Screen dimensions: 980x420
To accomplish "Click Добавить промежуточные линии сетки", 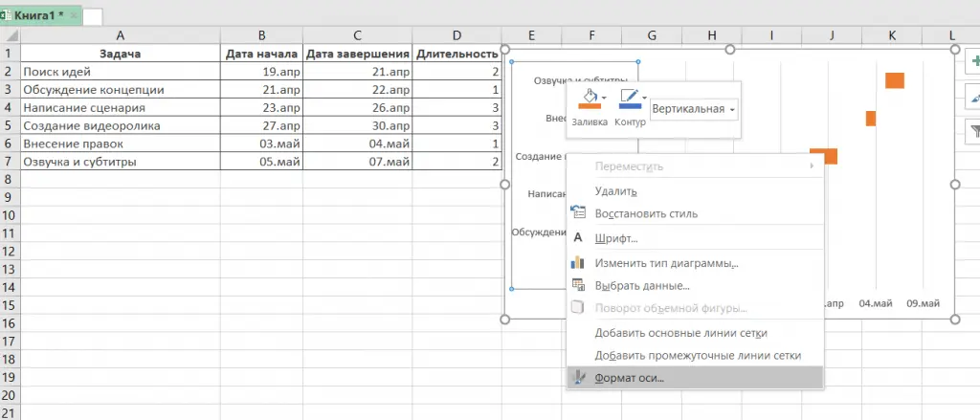I will (x=698, y=355).
